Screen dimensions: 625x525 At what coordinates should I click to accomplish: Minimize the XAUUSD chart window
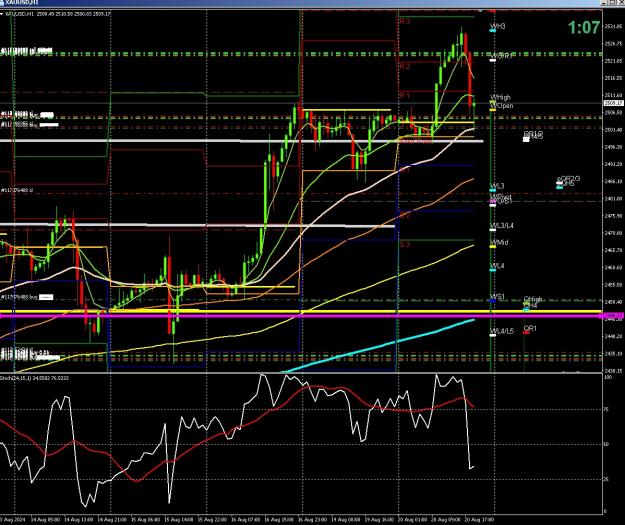(605, 2)
